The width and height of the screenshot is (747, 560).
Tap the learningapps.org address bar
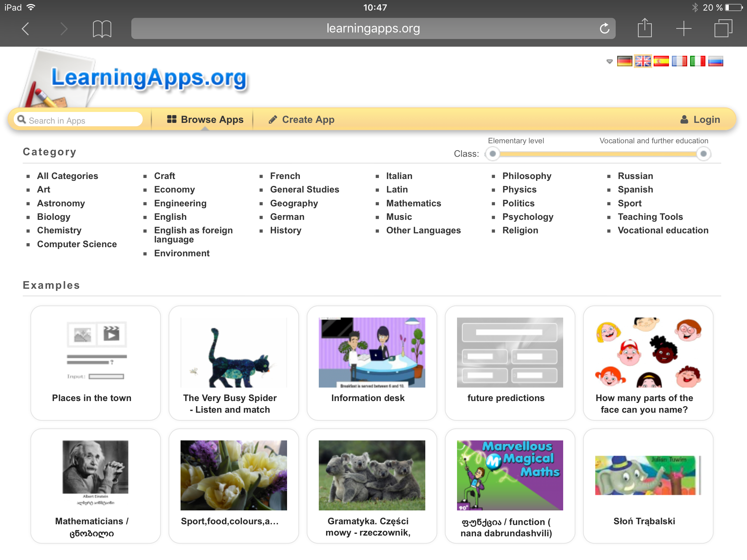click(373, 28)
